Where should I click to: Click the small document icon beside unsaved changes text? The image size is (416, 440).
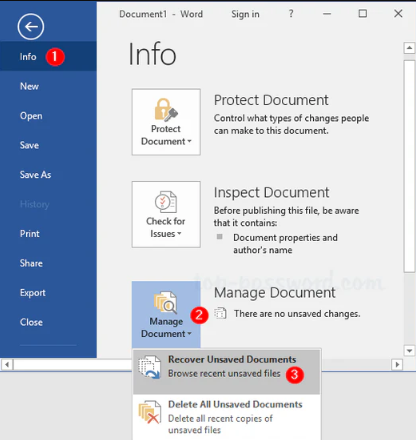tap(220, 313)
